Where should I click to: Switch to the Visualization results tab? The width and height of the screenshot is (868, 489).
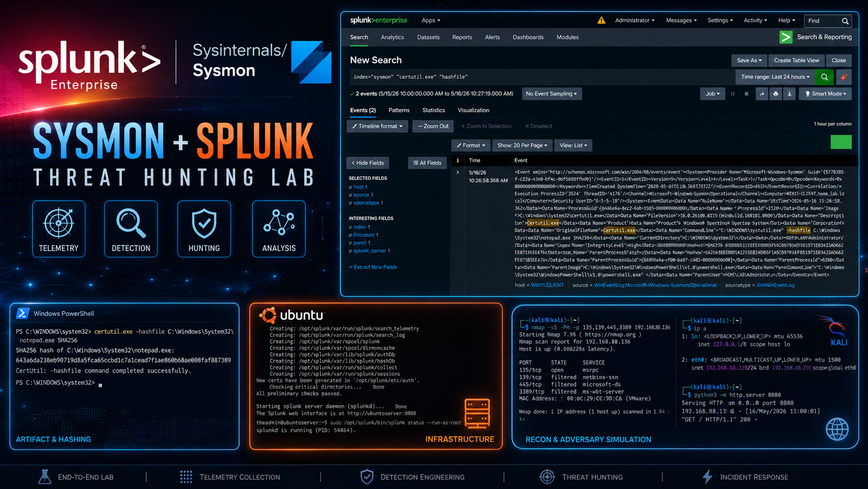pyautogui.click(x=473, y=110)
